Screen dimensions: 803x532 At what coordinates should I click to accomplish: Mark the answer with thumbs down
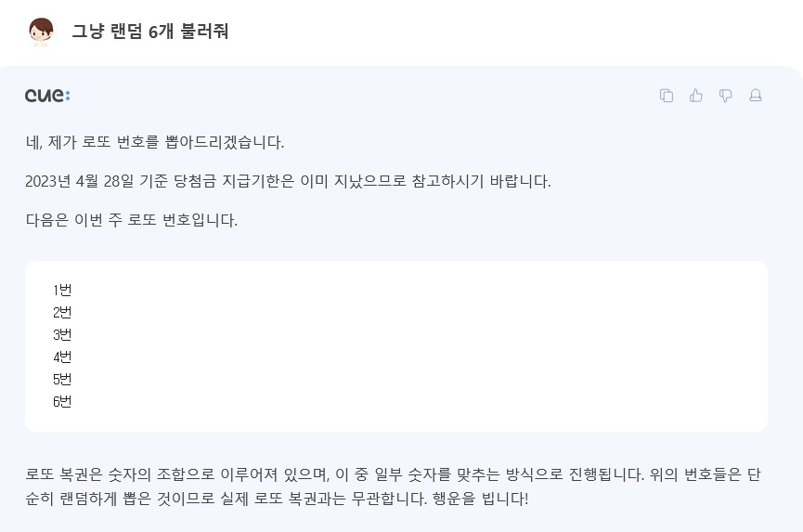(x=726, y=96)
